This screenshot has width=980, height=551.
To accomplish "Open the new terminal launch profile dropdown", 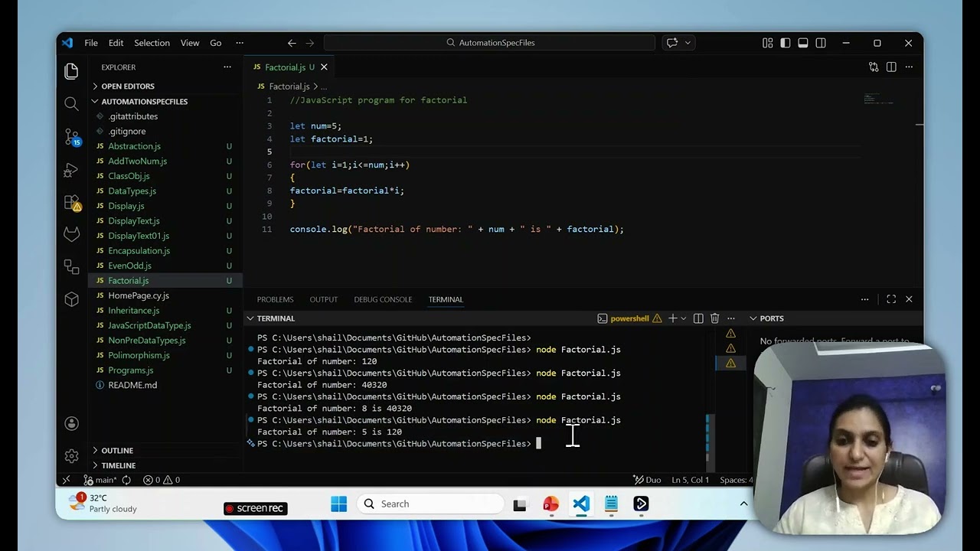I will pos(684,318).
